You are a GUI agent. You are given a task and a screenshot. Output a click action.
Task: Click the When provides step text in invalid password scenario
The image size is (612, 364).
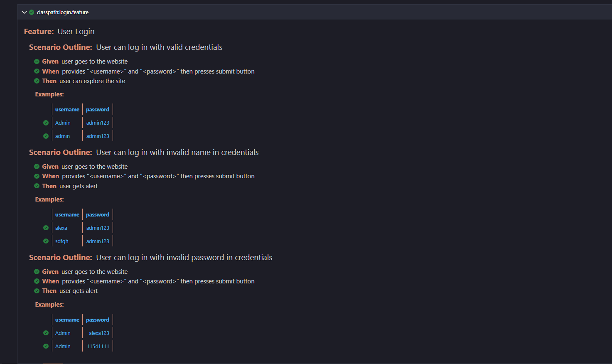[158, 281]
